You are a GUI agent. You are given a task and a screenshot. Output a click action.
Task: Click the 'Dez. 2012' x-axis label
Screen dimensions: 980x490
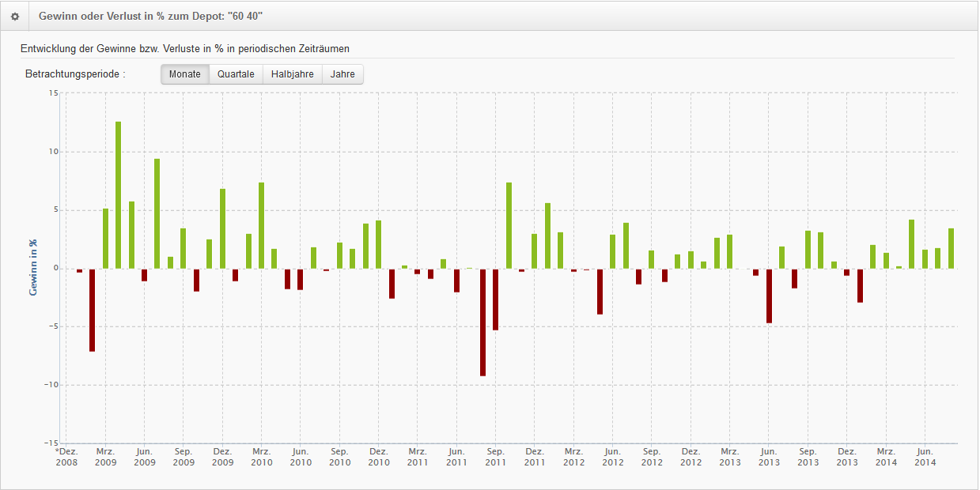pos(691,457)
